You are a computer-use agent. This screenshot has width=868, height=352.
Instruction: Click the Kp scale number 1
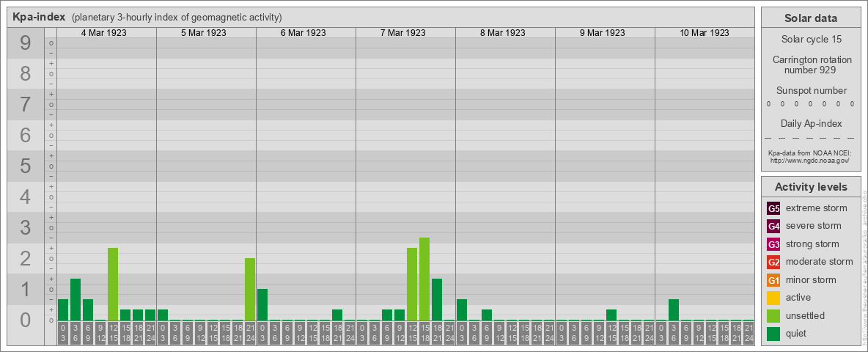point(26,289)
